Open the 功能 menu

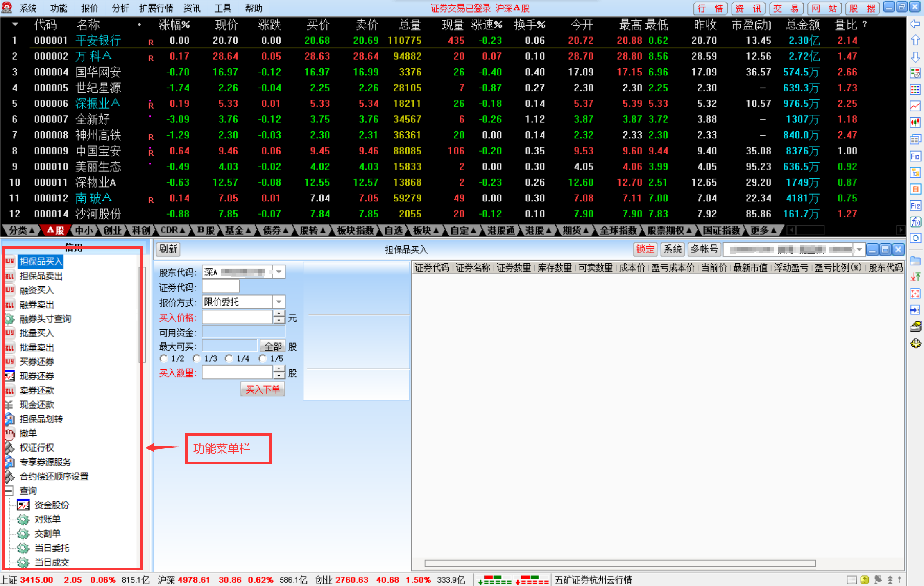(59, 8)
